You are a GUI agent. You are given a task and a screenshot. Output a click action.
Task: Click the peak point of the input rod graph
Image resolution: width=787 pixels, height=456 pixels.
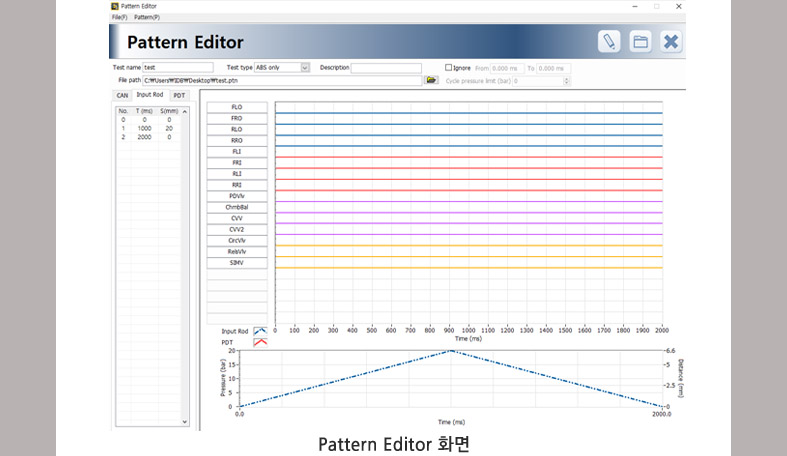click(451, 351)
